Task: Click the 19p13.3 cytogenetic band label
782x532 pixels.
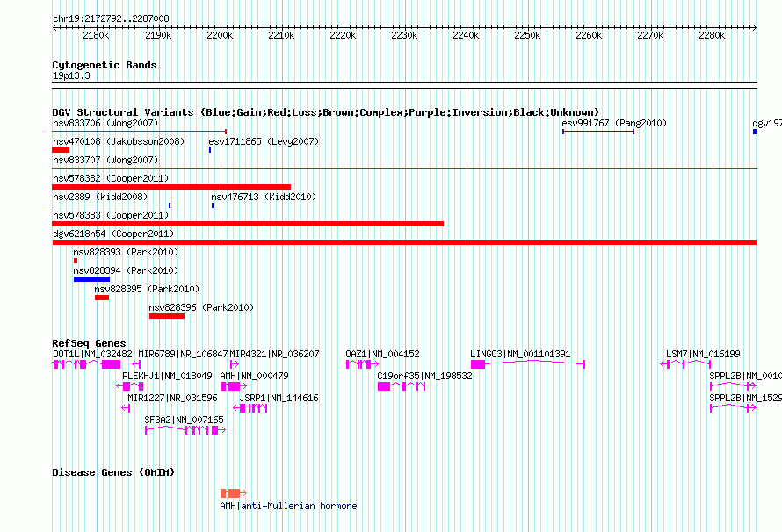Action: point(71,76)
